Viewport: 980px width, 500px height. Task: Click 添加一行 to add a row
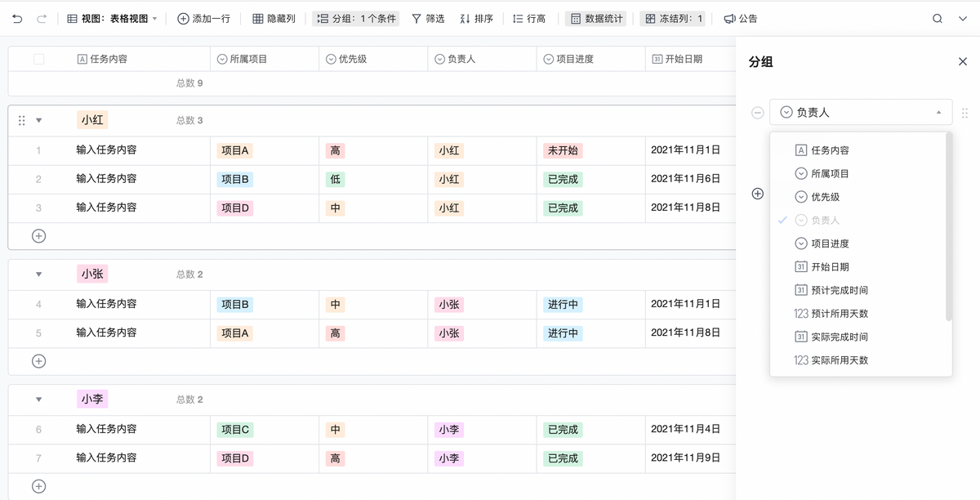pos(203,18)
